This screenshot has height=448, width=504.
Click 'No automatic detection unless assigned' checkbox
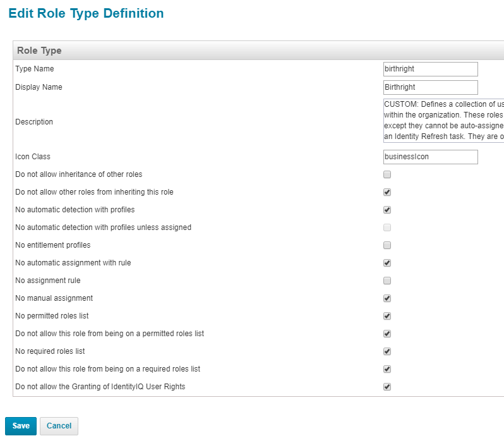387,227
